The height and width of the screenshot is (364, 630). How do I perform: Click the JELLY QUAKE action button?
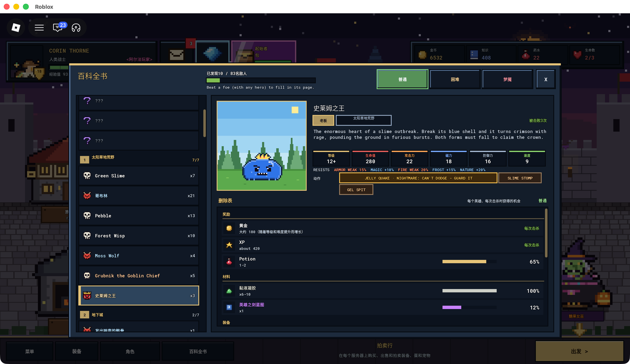point(418,178)
